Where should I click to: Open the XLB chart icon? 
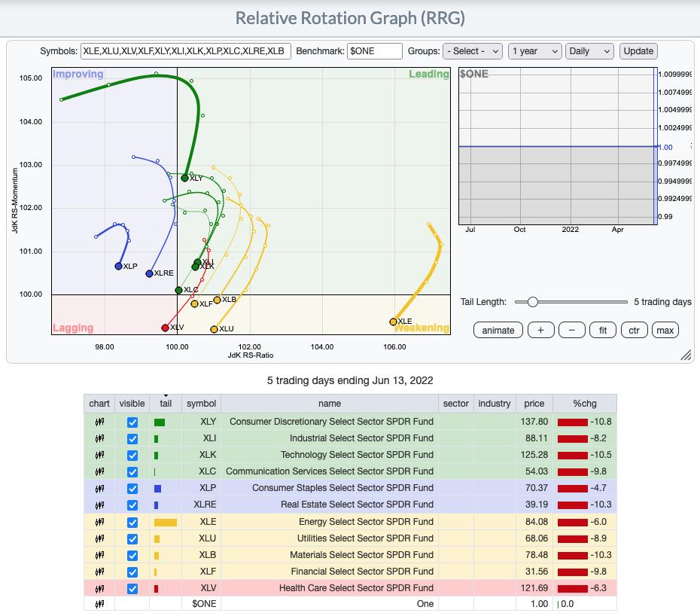click(x=99, y=555)
